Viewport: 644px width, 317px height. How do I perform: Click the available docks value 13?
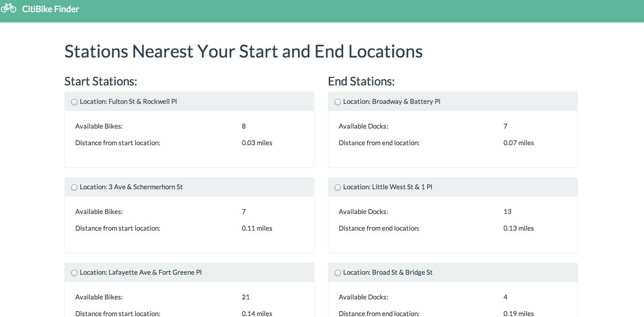tap(508, 212)
